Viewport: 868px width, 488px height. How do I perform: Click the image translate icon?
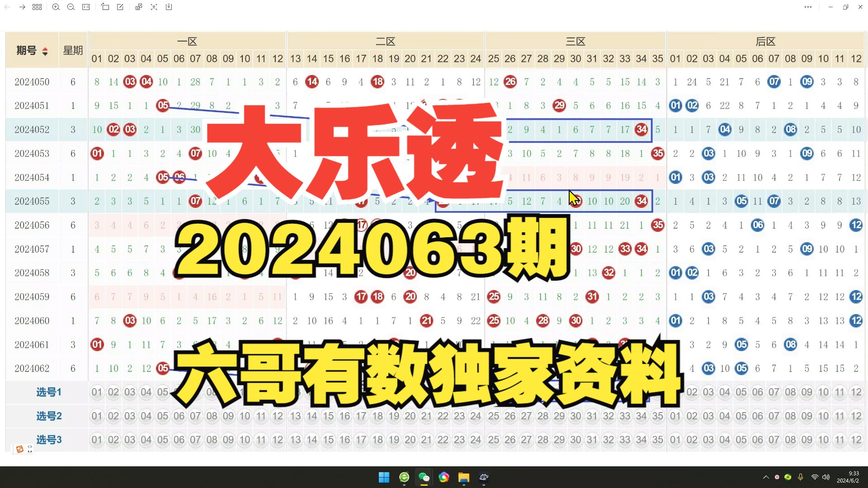[139, 7]
